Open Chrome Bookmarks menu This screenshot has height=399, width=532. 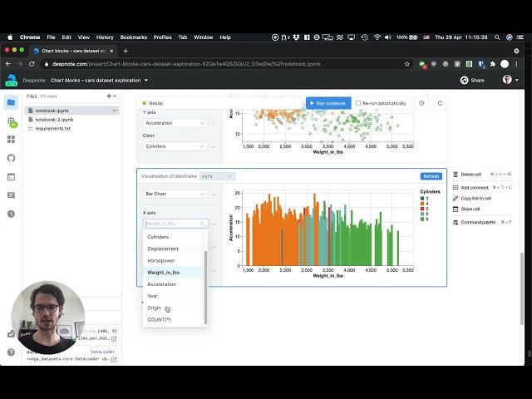133,37
